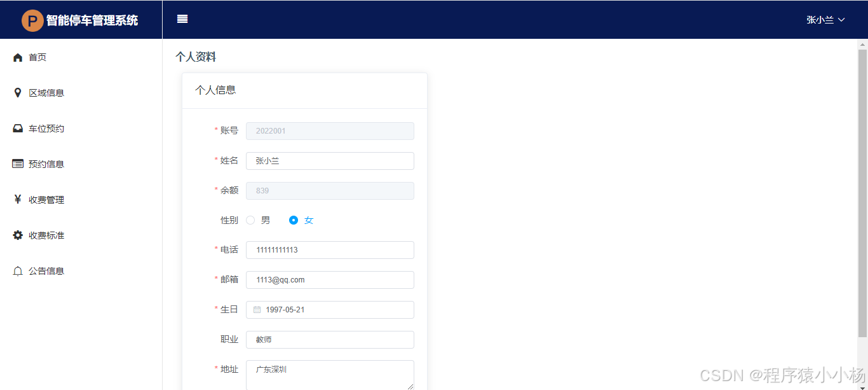Click the 地址 textarea field
Screen dimensions: 868x390
click(x=330, y=375)
